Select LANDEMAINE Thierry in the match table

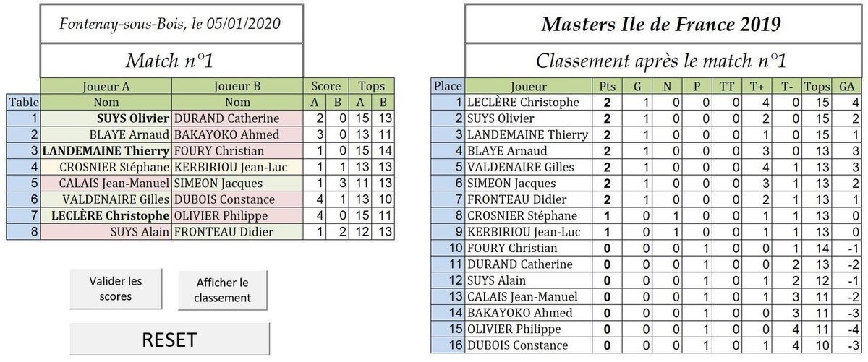click(x=105, y=151)
